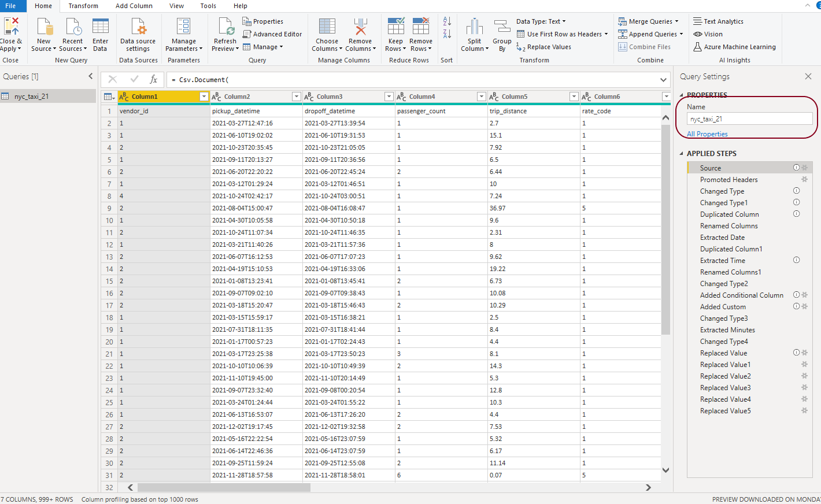The width and height of the screenshot is (821, 504).
Task: Click the Split Column icon
Action: click(x=474, y=27)
